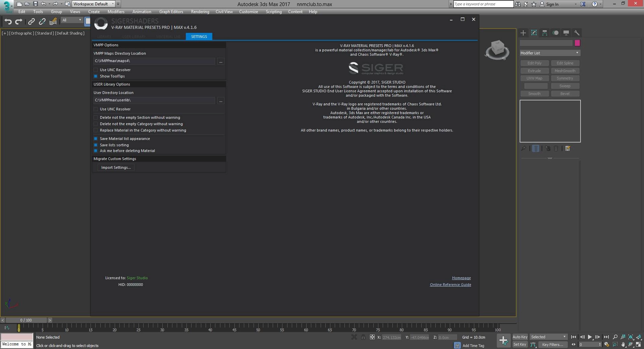Click the Isolate Selection Toggle icon
The height and width of the screenshot is (349, 644).
355,337
